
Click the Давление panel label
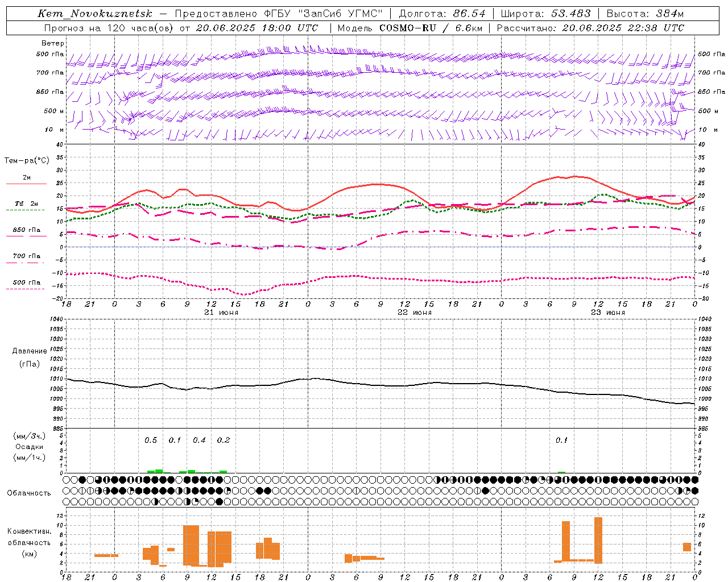tap(30, 351)
